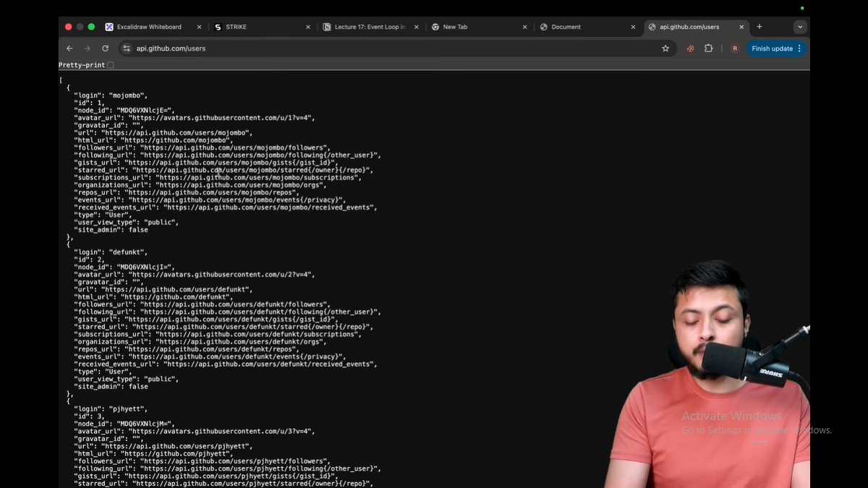Open the tab search dropdown arrow
Image resolution: width=868 pixels, height=488 pixels.
[x=799, y=27]
